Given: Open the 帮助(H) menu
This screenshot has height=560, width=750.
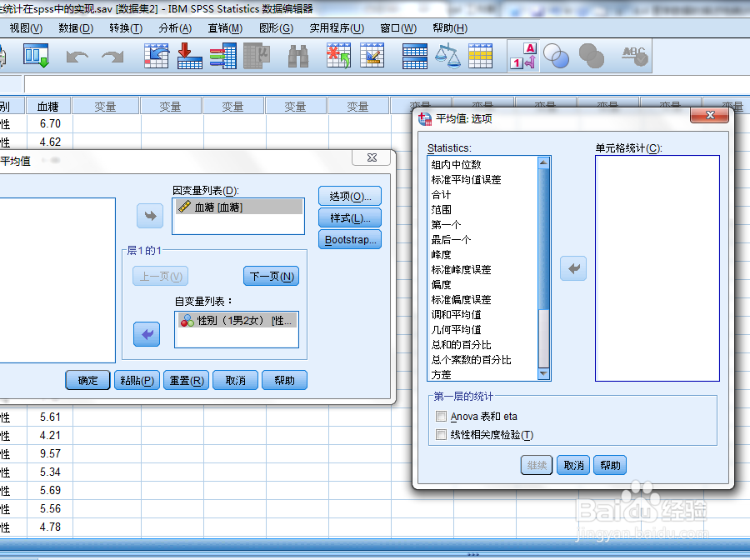Looking at the screenshot, I should [x=450, y=28].
